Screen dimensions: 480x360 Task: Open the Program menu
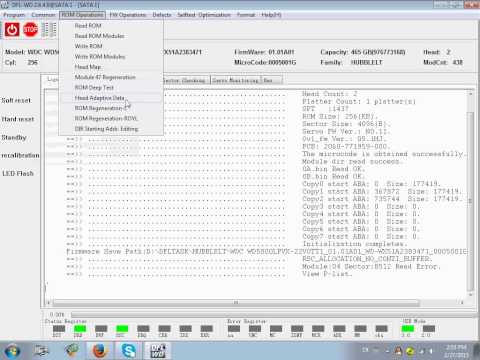[x=14, y=15]
